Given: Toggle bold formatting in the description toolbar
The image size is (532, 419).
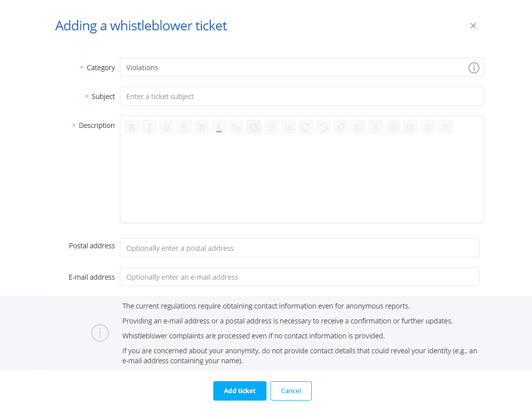Looking at the screenshot, I should 132,127.
